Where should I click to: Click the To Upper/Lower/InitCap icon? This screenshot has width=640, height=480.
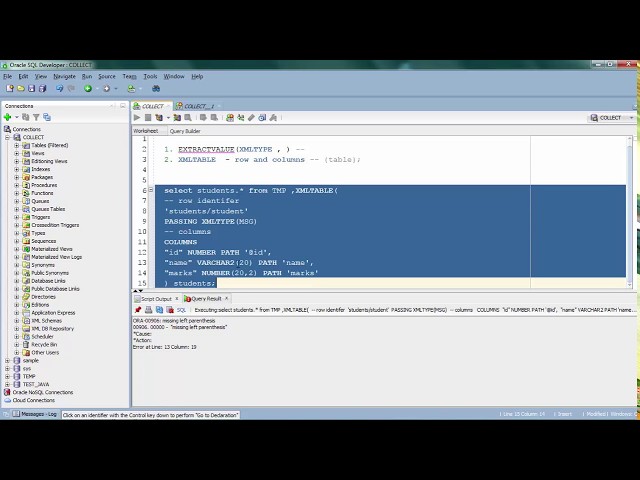[241, 118]
